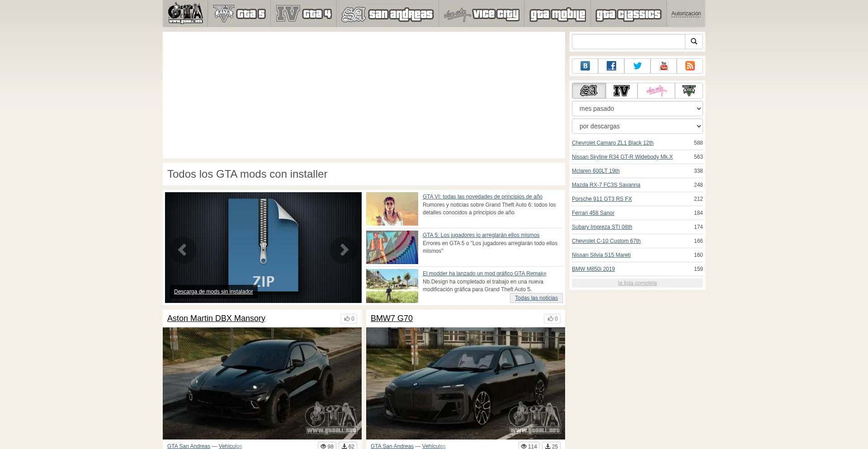
Task: Go to previous slide in carousel
Action: click(183, 250)
